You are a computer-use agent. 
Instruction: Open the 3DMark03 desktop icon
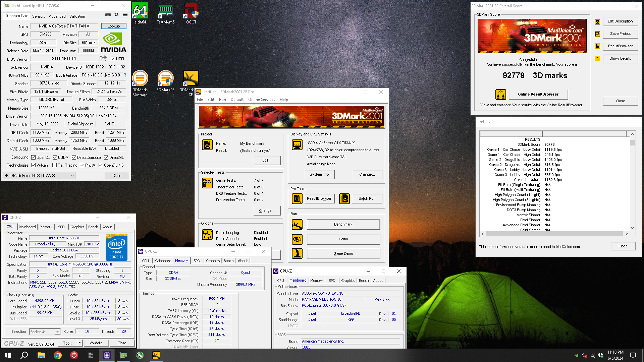165,81
